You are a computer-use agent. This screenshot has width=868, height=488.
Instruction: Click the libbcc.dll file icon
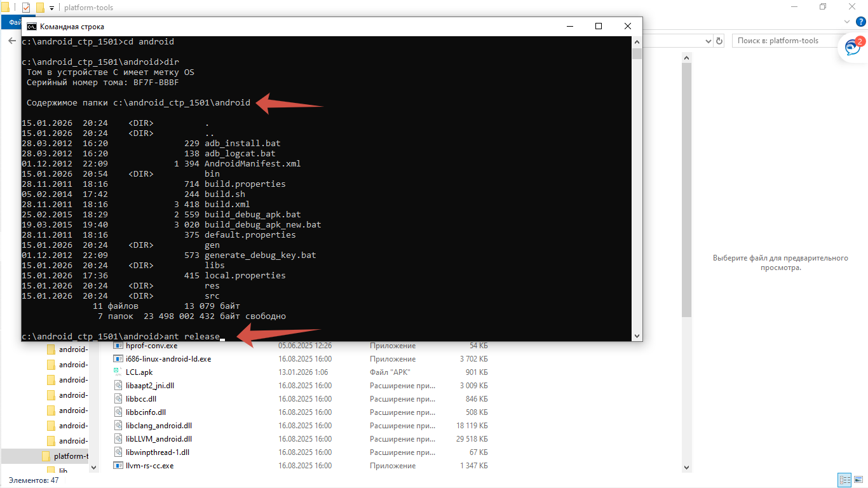click(118, 399)
